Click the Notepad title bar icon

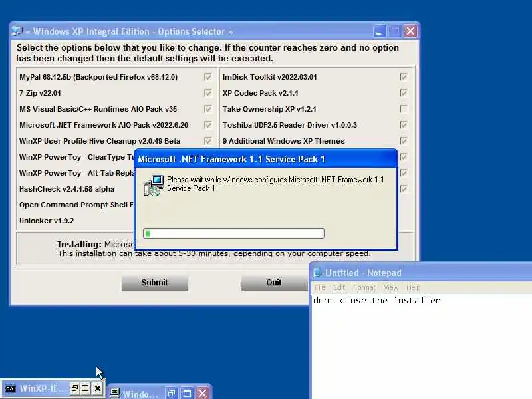tap(317, 273)
